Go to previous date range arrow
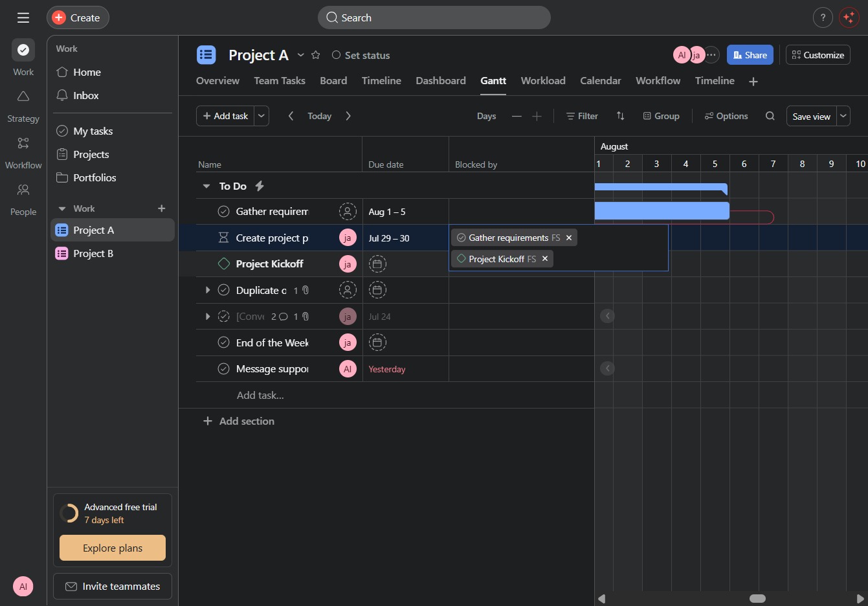 pos(291,116)
